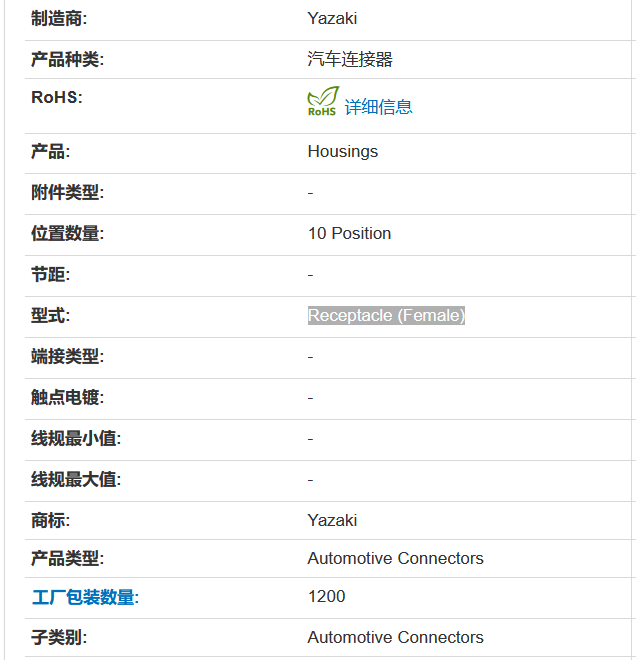Click the 子类别 label

59,638
